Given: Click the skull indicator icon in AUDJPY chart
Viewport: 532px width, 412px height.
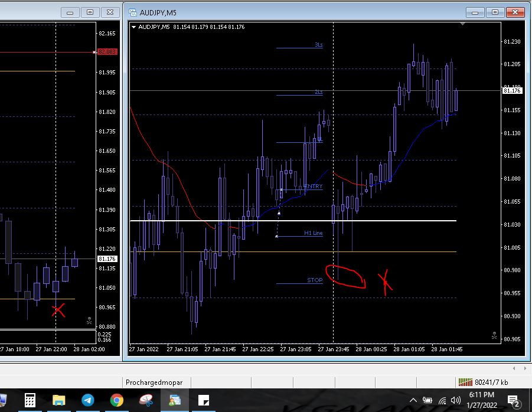Looking at the screenshot, I should click(494, 335).
